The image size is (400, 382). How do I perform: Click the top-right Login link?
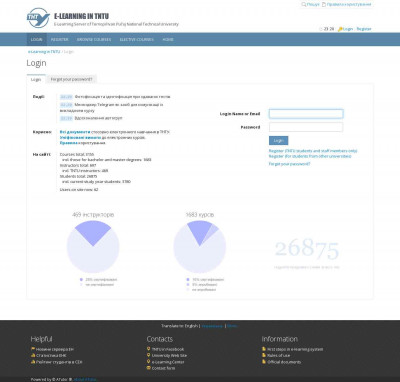[x=348, y=29]
